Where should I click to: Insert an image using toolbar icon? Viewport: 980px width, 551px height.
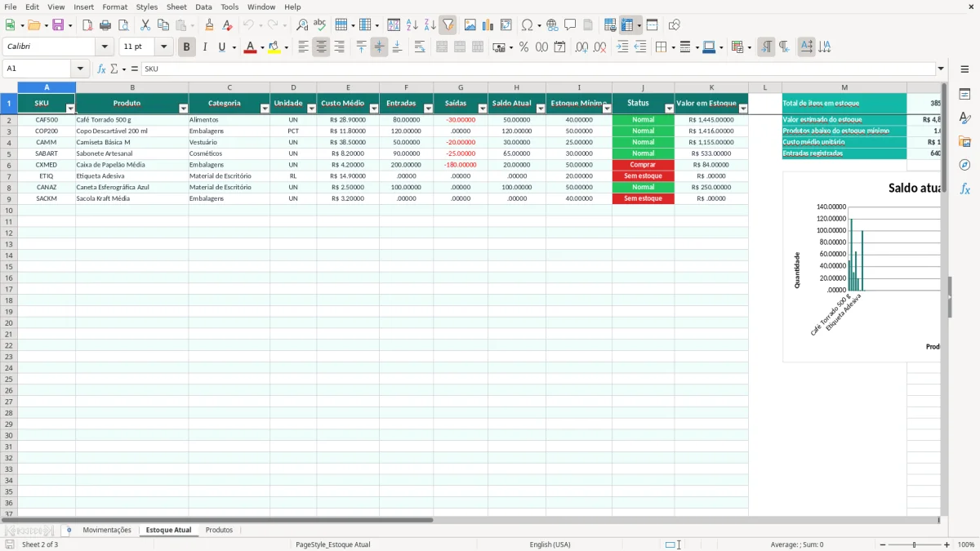click(470, 25)
